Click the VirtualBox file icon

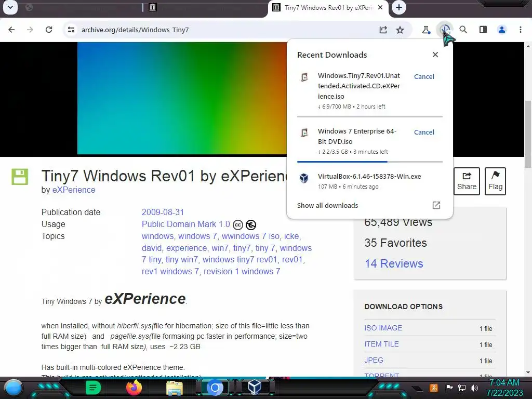click(304, 178)
